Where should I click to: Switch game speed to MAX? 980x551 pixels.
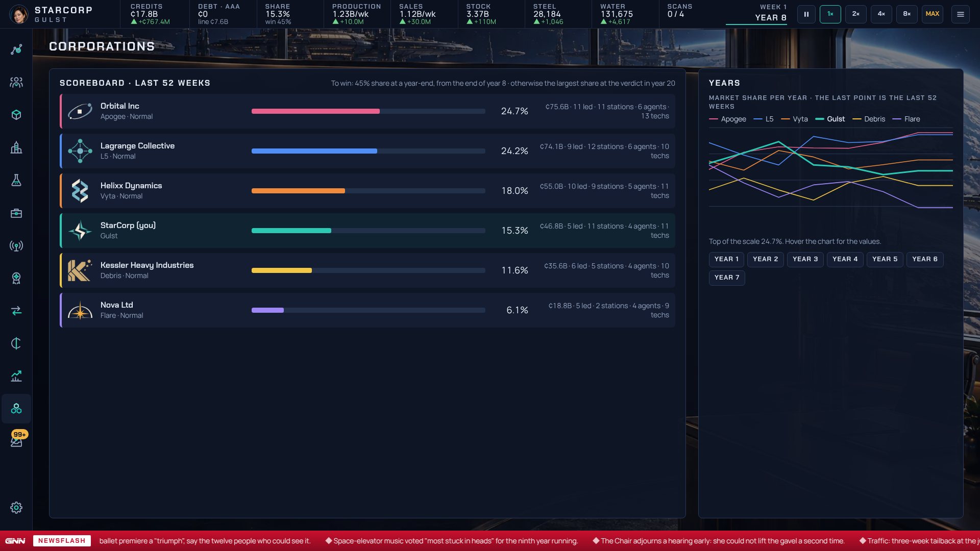coord(933,14)
